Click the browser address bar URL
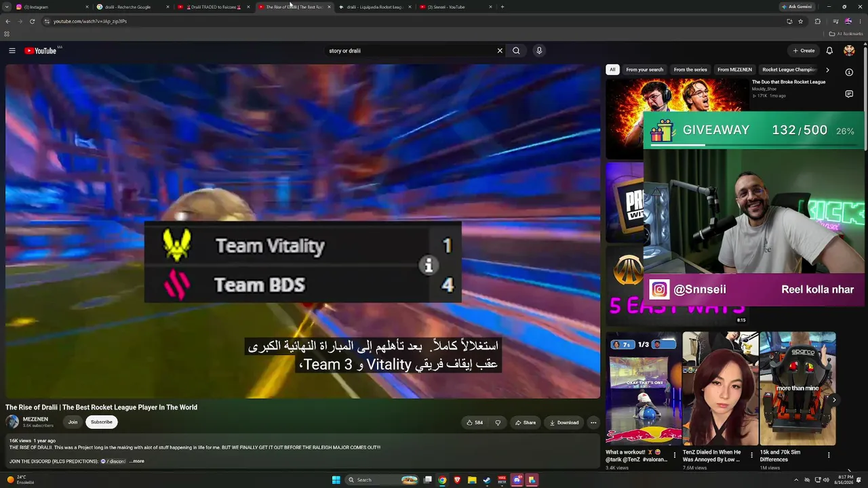 [x=90, y=21]
